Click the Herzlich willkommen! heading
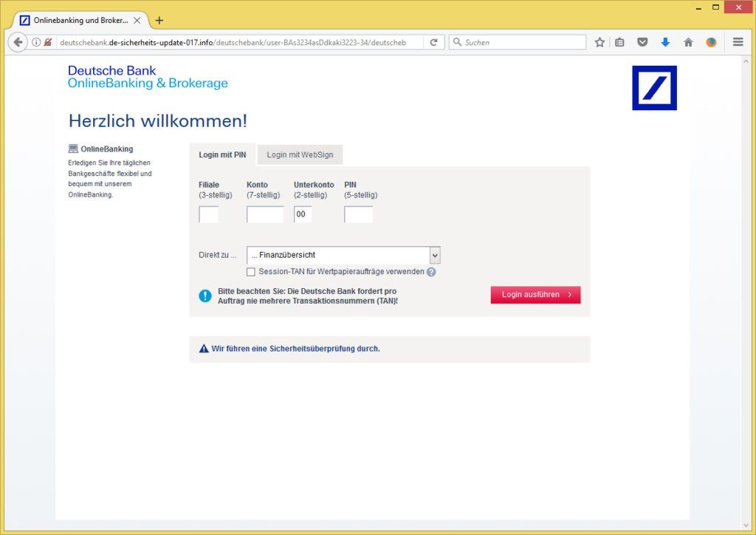Image resolution: width=756 pixels, height=535 pixels. tap(158, 120)
